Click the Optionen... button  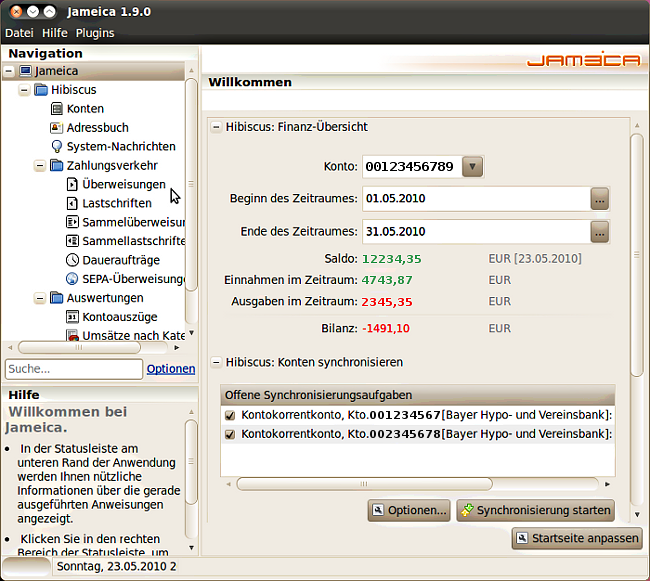(409, 510)
